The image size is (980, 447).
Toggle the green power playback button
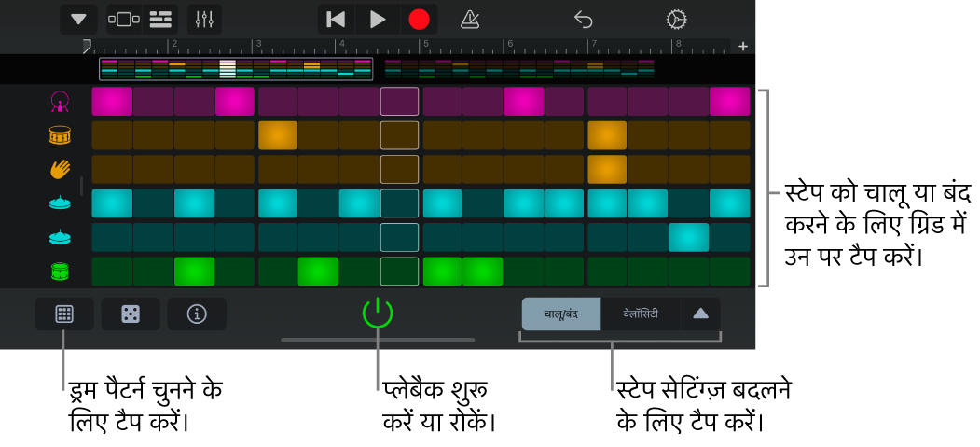378,314
